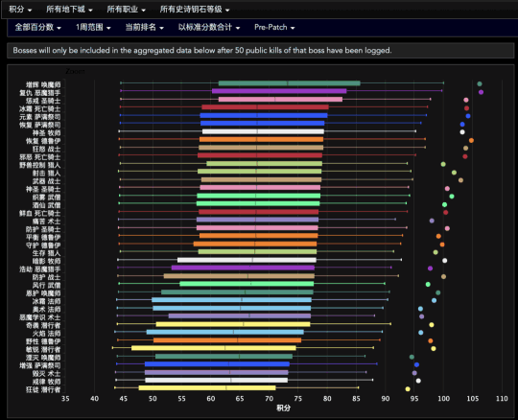Click the green 风行 武僧 outlier dot
518x420 pixels.
point(428,284)
